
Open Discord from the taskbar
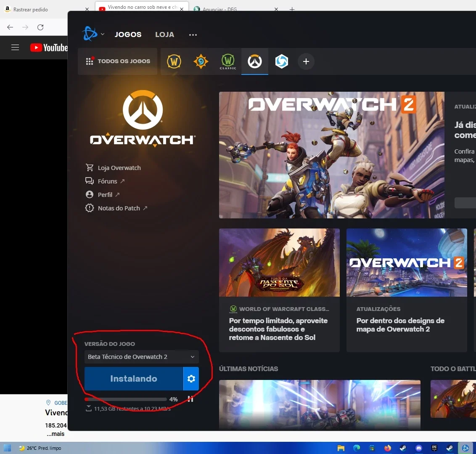419,448
